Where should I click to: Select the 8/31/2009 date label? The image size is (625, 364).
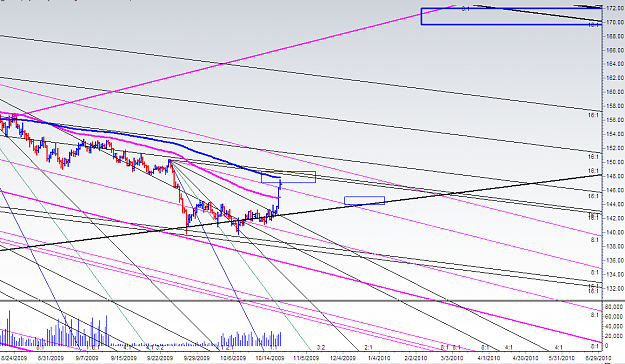point(51,358)
